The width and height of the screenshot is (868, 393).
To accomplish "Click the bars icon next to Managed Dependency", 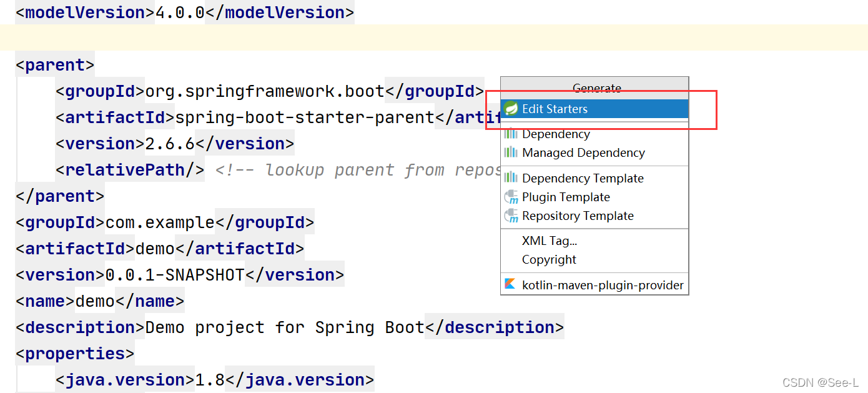I will coord(511,152).
